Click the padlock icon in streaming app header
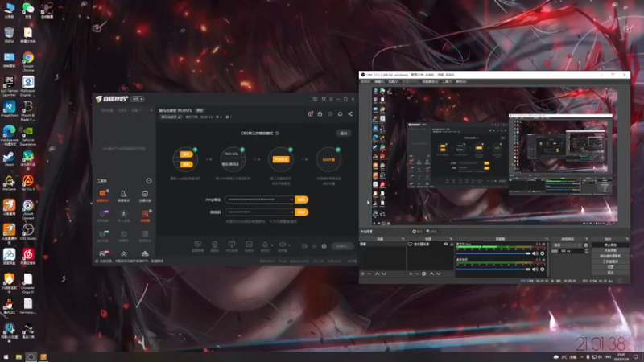The width and height of the screenshot is (644, 362). [320, 114]
